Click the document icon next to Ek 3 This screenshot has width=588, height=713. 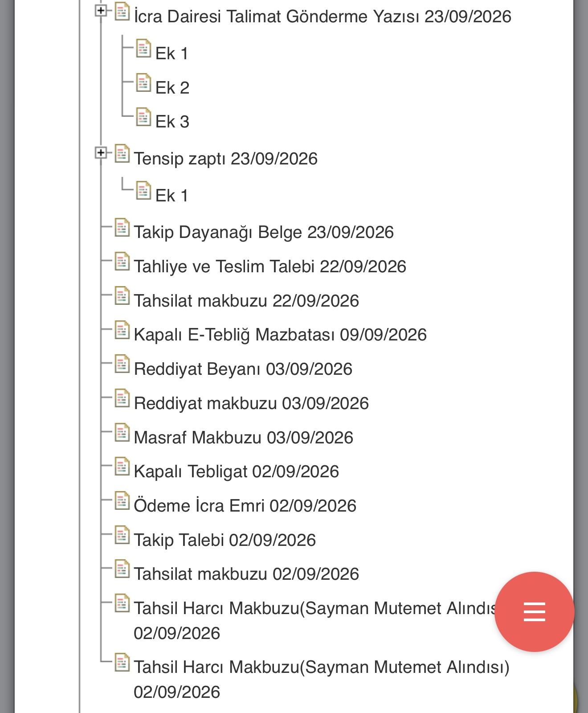pos(143,117)
